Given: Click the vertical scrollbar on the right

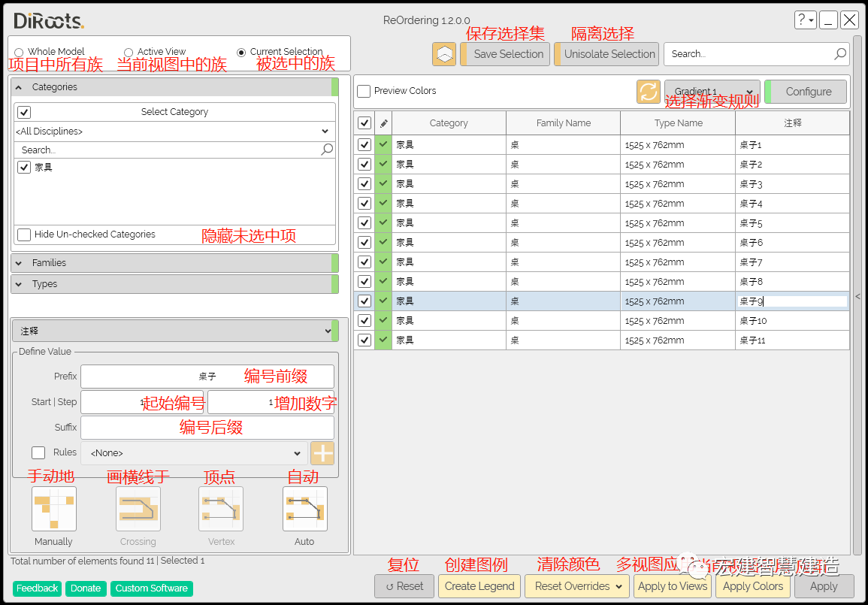Looking at the screenshot, I should click(x=857, y=296).
